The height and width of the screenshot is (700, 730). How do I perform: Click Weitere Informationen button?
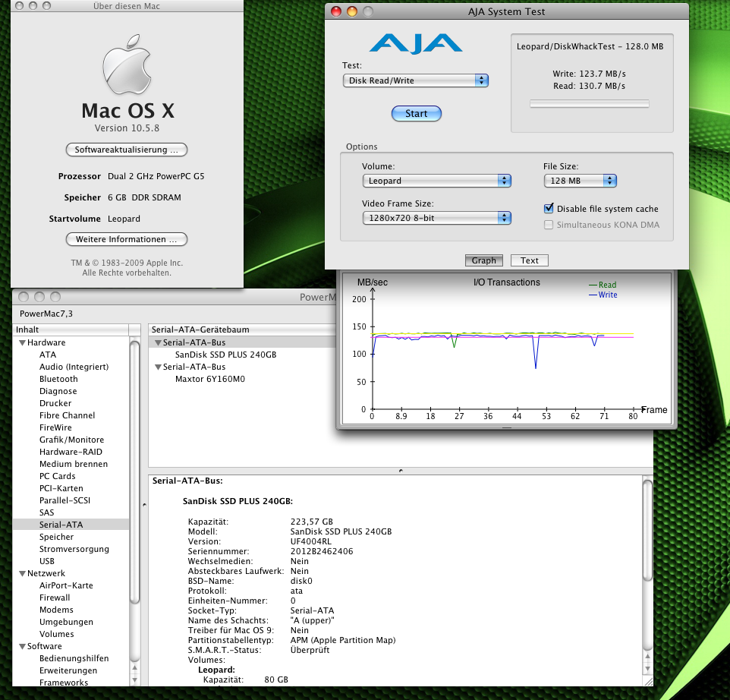(x=127, y=239)
